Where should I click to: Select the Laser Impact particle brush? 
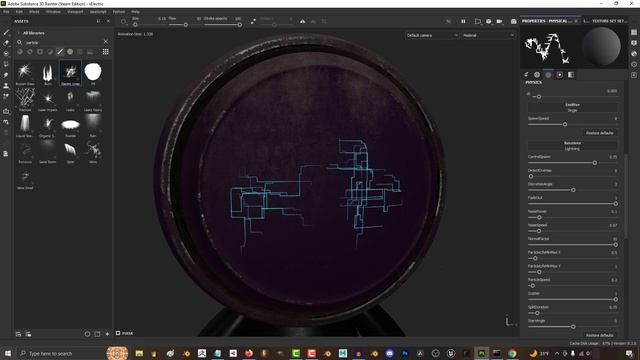click(x=48, y=100)
